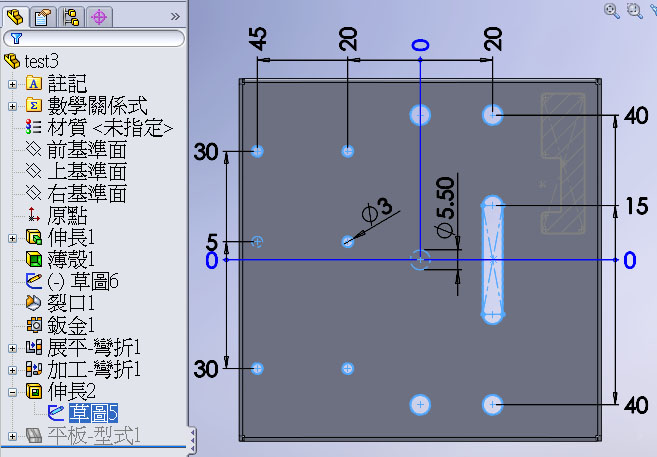Select the 5 dimension on left side

[212, 242]
